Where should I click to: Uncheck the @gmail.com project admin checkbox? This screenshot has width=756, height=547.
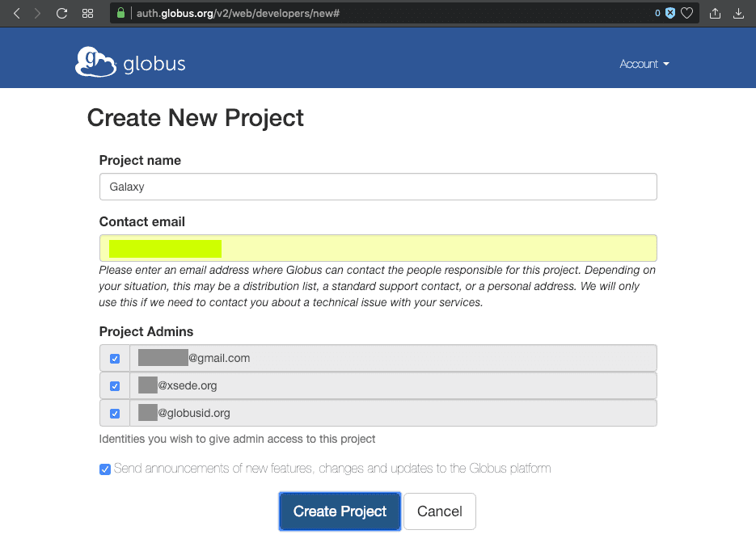tap(115, 358)
